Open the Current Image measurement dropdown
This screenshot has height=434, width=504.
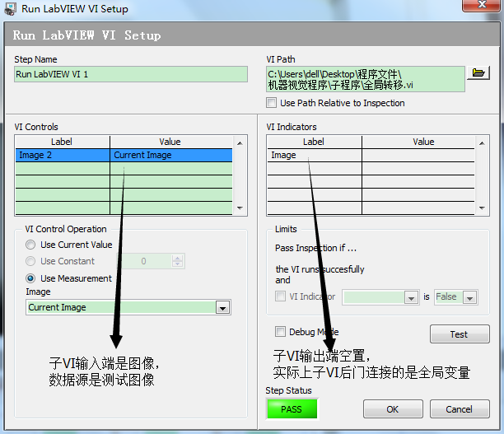[x=222, y=307]
